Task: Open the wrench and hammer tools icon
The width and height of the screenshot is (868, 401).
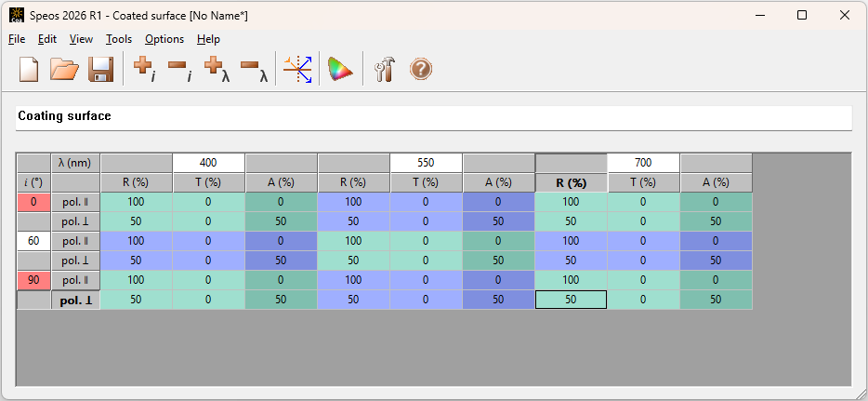Action: [384, 69]
